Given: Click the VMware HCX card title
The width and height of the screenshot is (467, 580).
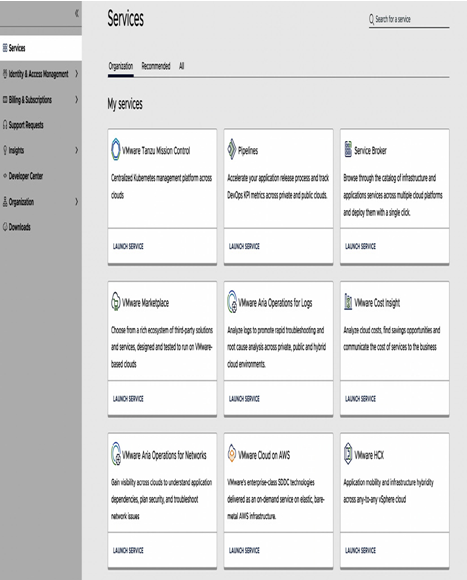Looking at the screenshot, I should (x=369, y=455).
